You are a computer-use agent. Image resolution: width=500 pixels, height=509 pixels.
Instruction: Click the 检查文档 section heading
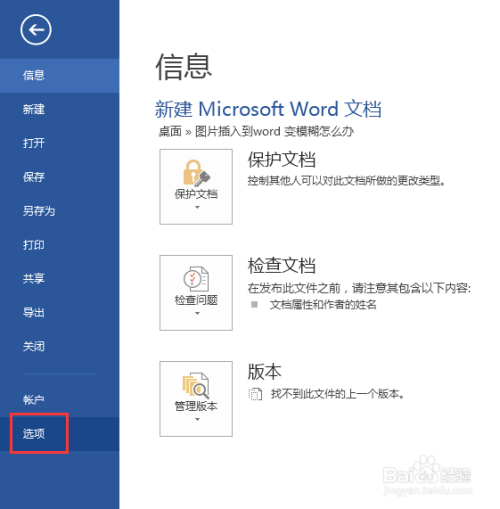click(282, 265)
